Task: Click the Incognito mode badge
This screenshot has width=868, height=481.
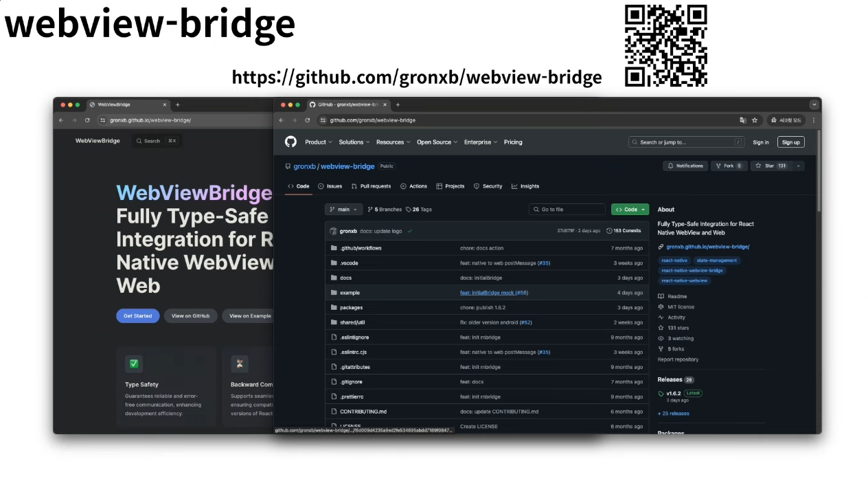Action: coord(786,120)
